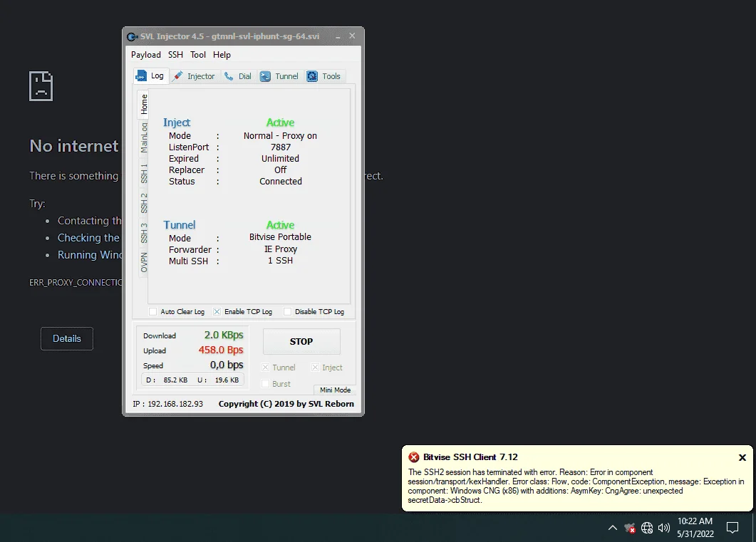Click the No internet heading

(x=74, y=146)
